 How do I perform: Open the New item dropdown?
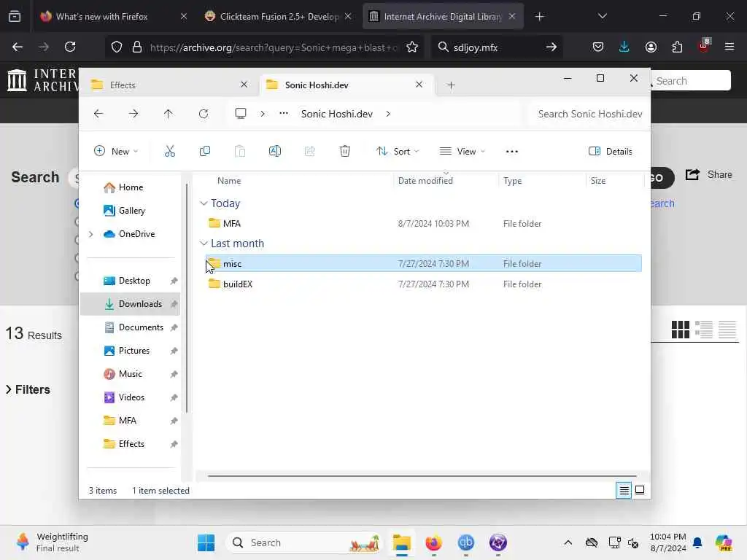point(116,152)
